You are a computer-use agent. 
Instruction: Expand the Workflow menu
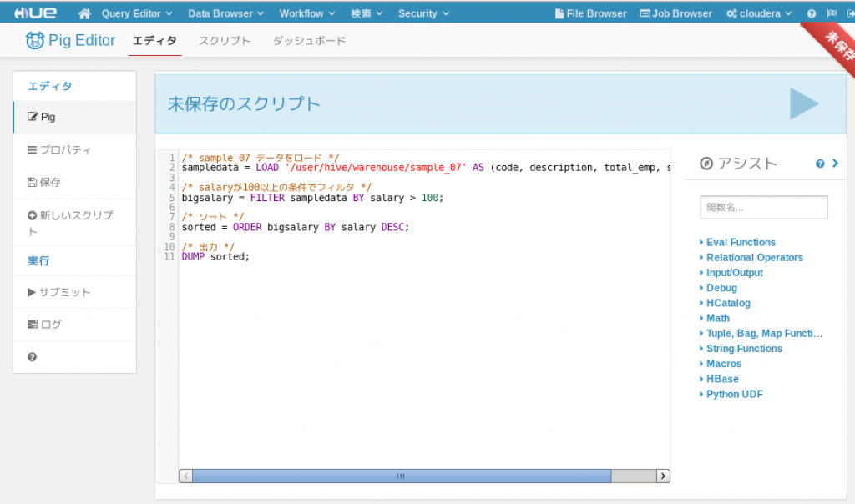point(307,13)
